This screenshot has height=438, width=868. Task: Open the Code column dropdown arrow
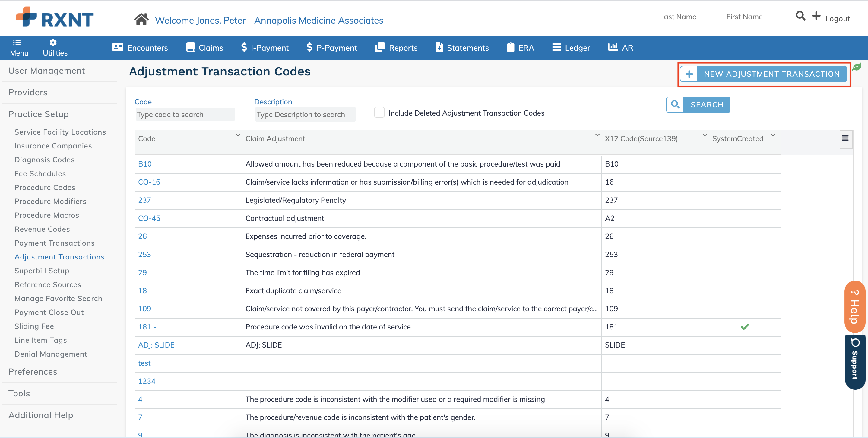click(x=238, y=135)
